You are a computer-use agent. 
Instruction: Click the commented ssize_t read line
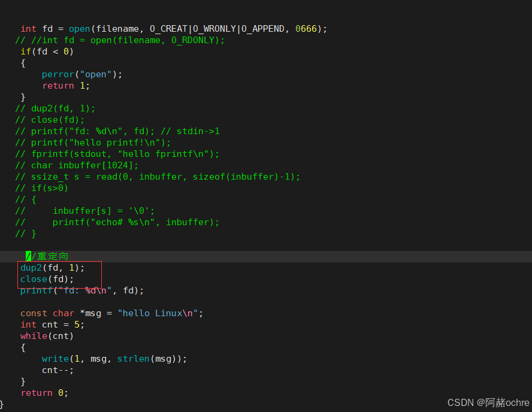click(158, 177)
